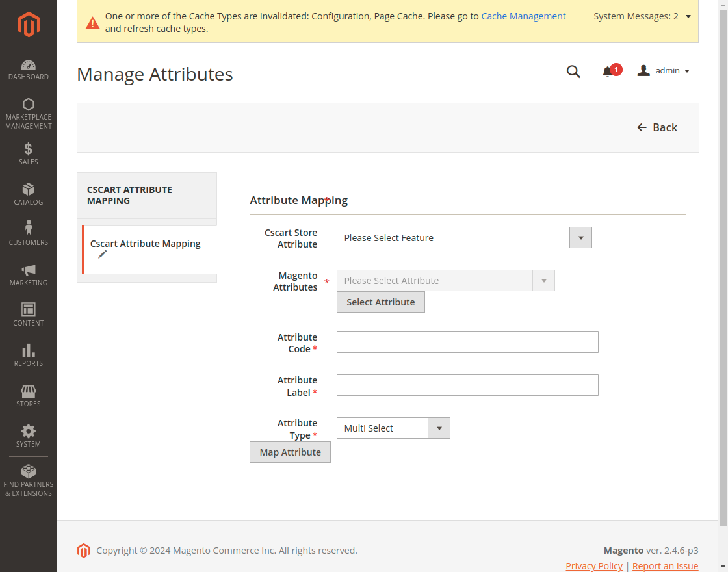The image size is (728, 572).
Task: Click the Select Attribute button
Action: (x=381, y=302)
